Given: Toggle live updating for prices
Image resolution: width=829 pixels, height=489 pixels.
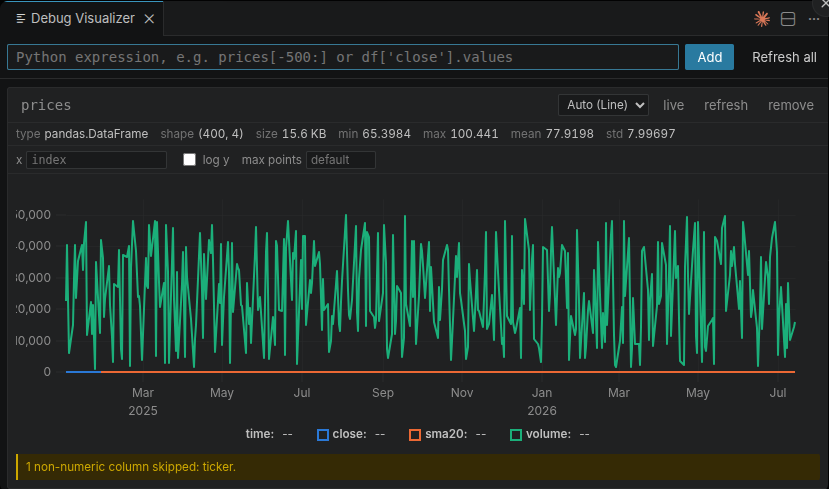Looking at the screenshot, I should point(673,105).
